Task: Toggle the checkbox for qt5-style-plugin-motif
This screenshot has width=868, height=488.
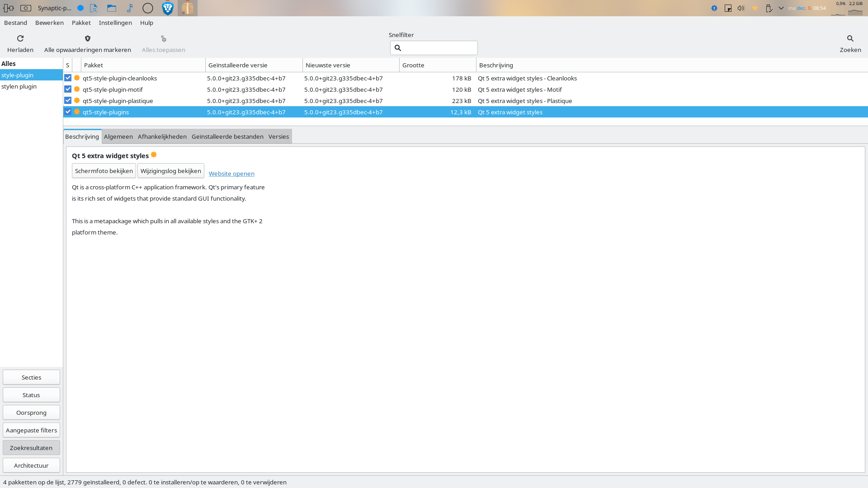Action: [68, 89]
